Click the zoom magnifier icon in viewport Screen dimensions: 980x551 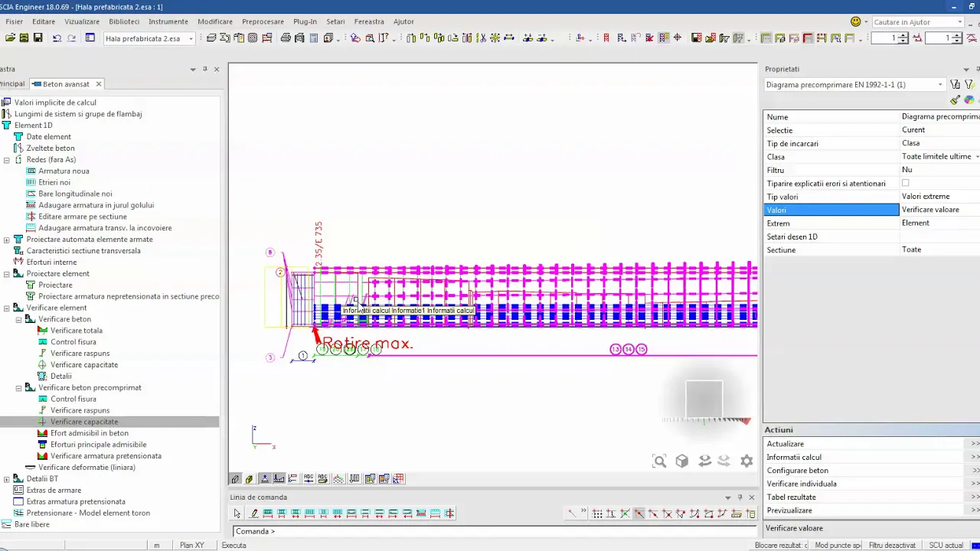pos(659,461)
